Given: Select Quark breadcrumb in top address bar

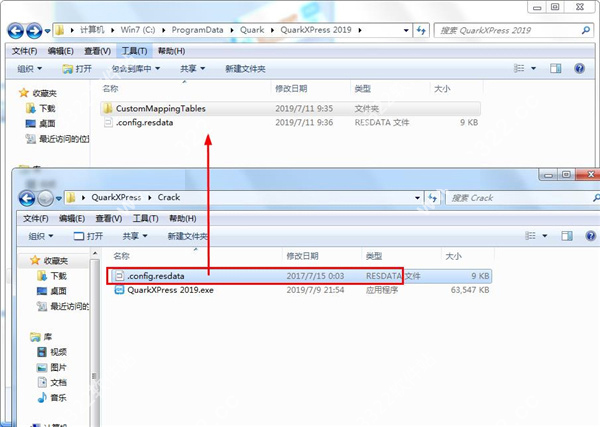Looking at the screenshot, I should tap(252, 30).
